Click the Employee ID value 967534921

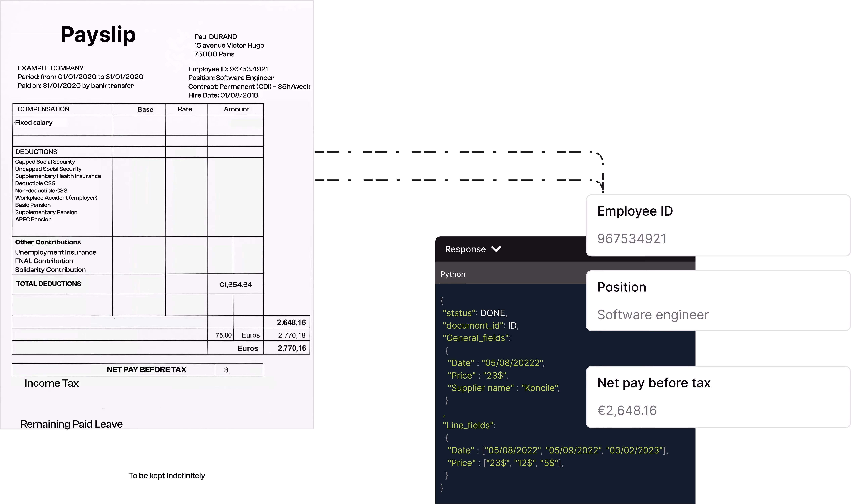coord(631,238)
